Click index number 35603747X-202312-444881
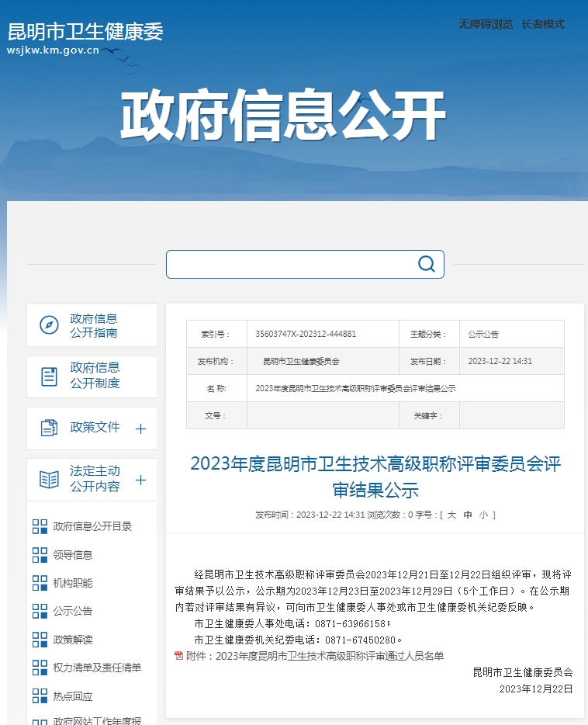588x725 pixels. tap(306, 334)
